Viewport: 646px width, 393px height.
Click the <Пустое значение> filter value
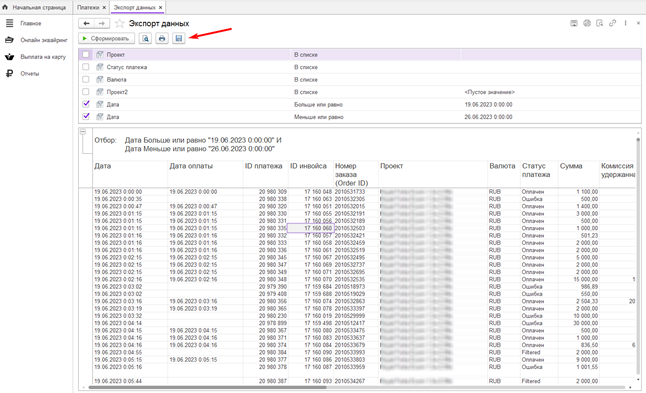point(489,92)
